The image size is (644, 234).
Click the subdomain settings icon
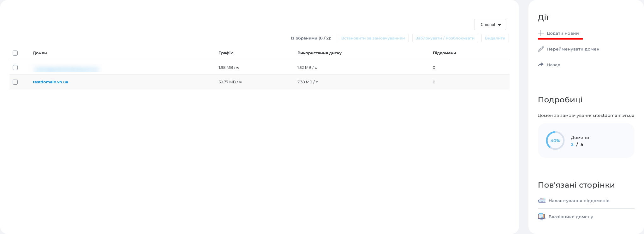pyautogui.click(x=542, y=201)
